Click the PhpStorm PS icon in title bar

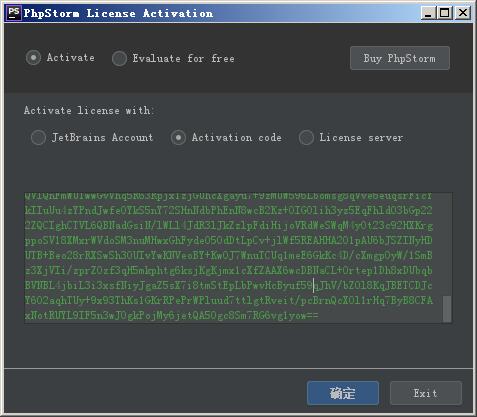click(x=14, y=13)
